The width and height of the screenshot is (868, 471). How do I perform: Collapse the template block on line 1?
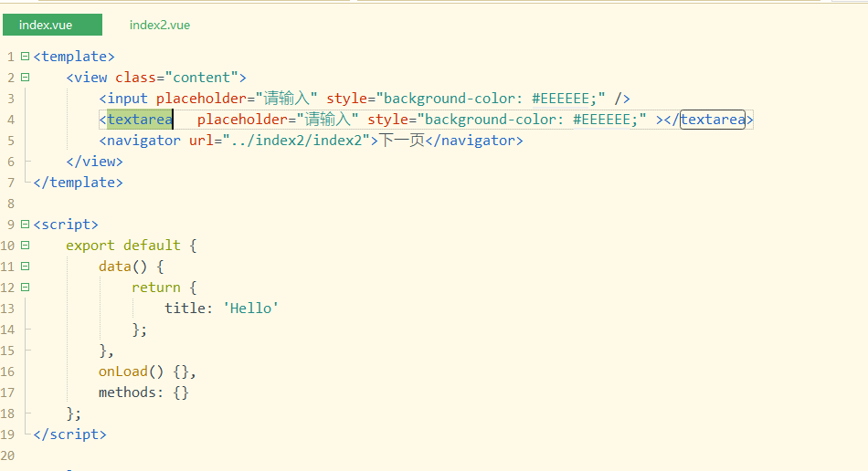(25, 57)
